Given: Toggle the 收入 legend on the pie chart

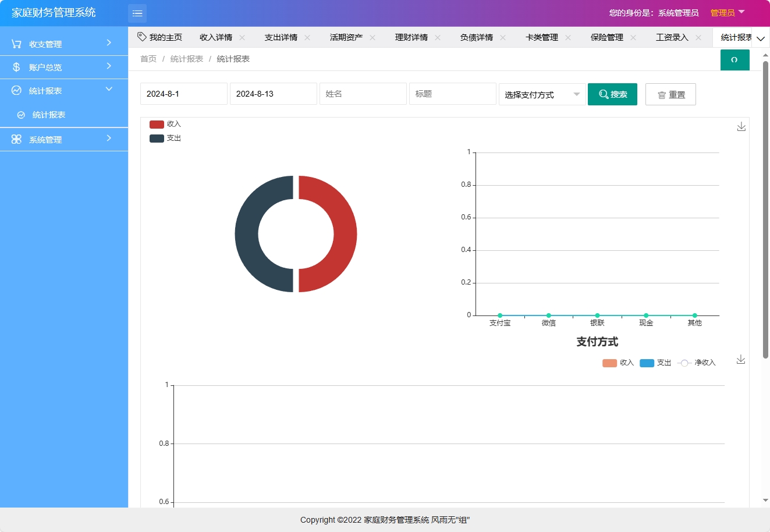Looking at the screenshot, I should click(166, 123).
